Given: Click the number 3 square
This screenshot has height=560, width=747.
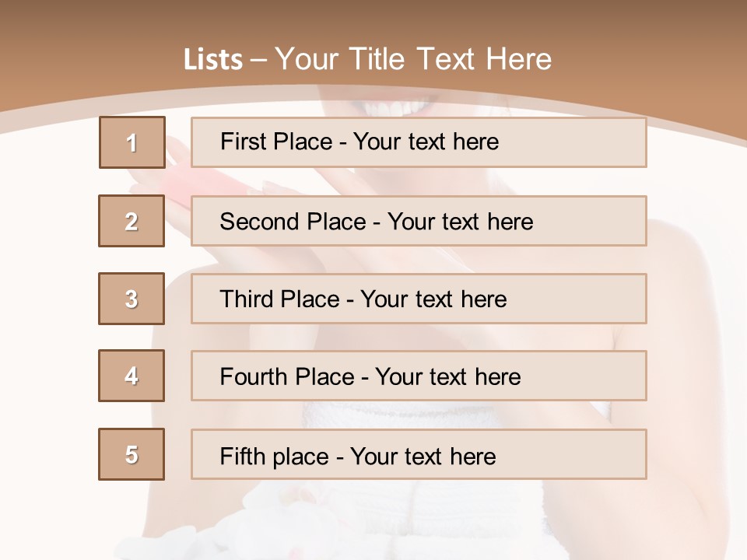Looking at the screenshot, I should tap(132, 299).
